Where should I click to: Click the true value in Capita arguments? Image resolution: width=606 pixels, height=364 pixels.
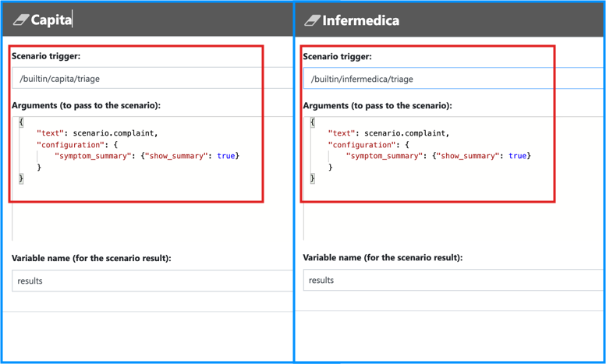[x=226, y=156]
